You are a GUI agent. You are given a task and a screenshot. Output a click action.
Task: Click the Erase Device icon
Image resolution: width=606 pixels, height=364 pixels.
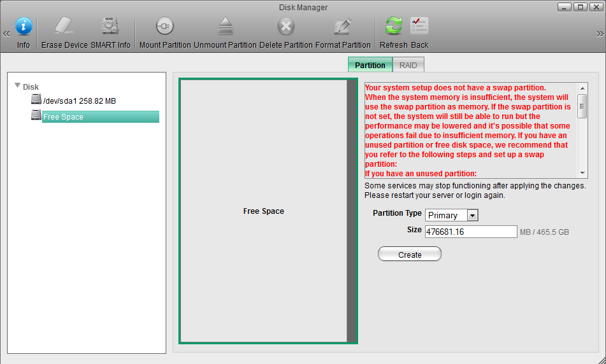(64, 27)
